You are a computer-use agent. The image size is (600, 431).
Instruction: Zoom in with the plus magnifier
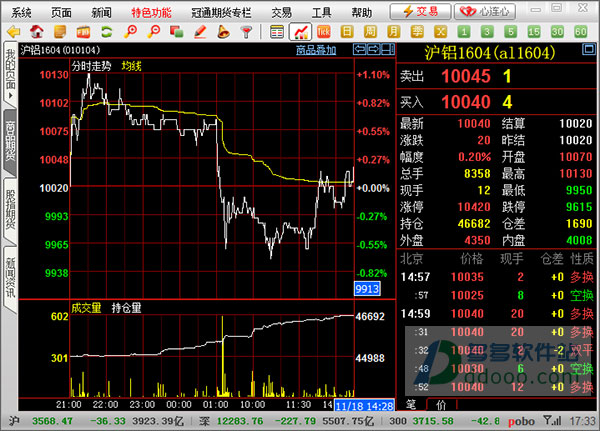point(130,31)
